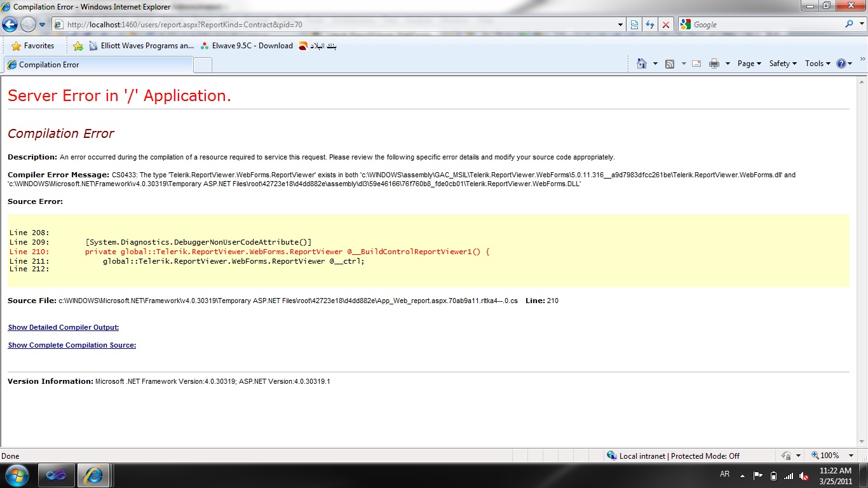Open the search provider dropdown arrow
The height and width of the screenshot is (488, 868).
point(860,25)
